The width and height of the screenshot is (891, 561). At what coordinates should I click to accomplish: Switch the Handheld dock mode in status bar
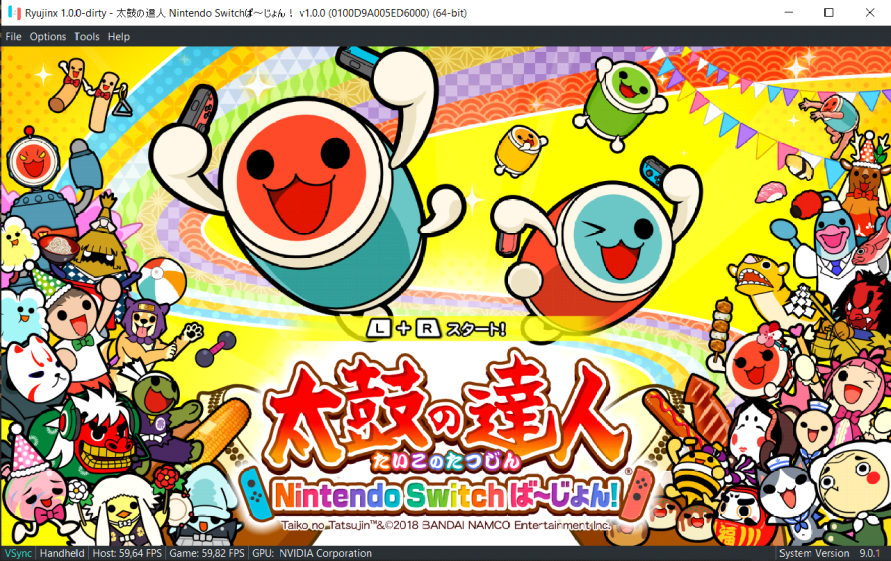coord(62,553)
